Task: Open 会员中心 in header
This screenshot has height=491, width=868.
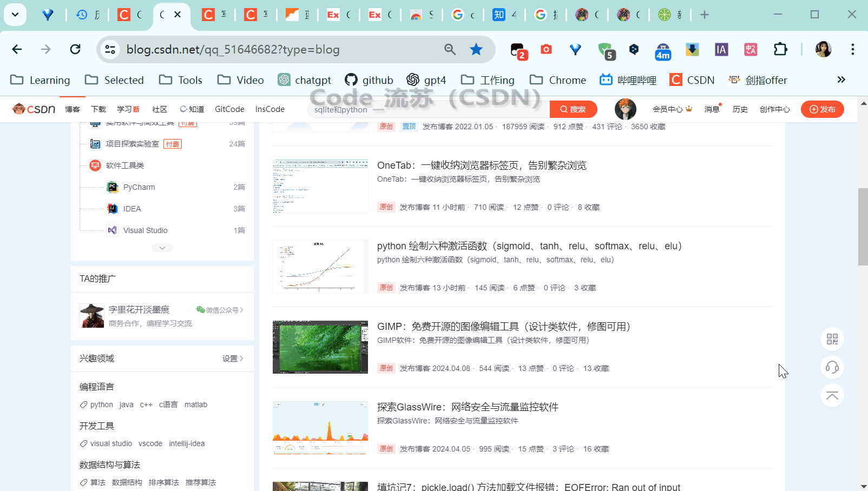Action: click(x=672, y=109)
